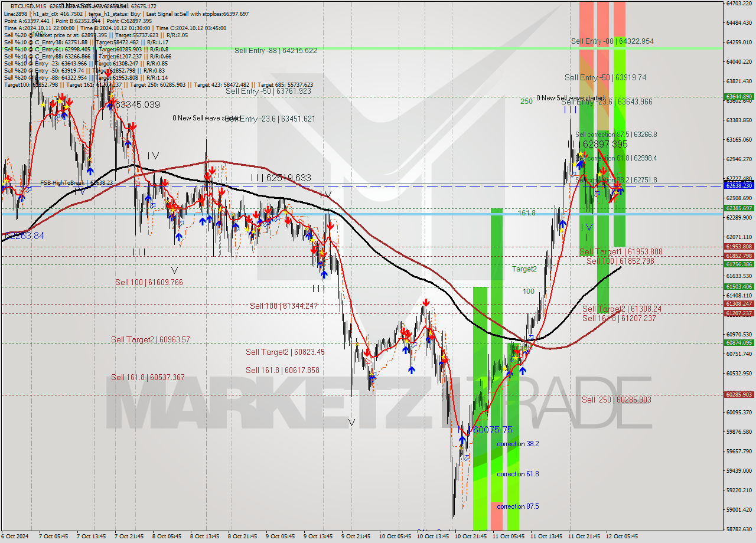Click the blue 60075.75 low label
Image resolution: width=756 pixels, height=543 pixels.
tap(491, 430)
